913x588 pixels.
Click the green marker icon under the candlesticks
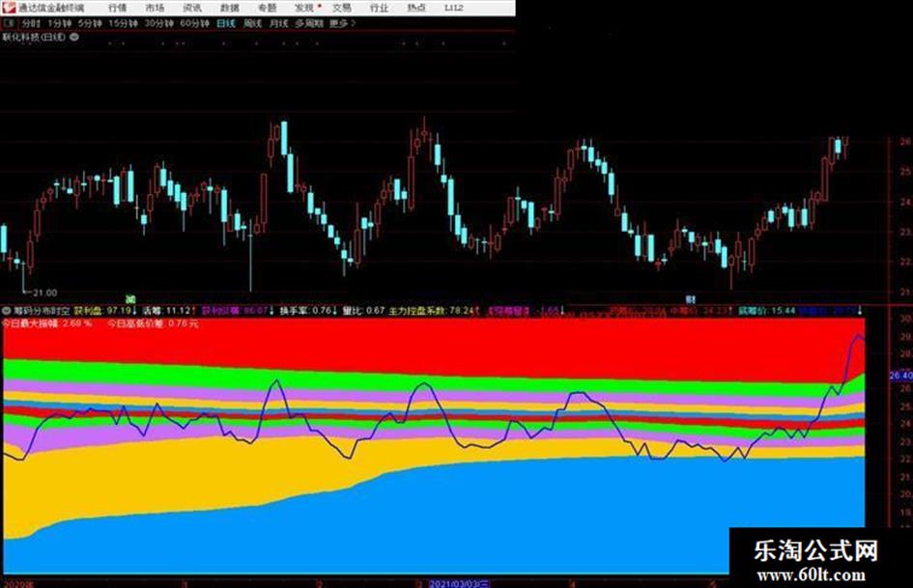(x=130, y=298)
